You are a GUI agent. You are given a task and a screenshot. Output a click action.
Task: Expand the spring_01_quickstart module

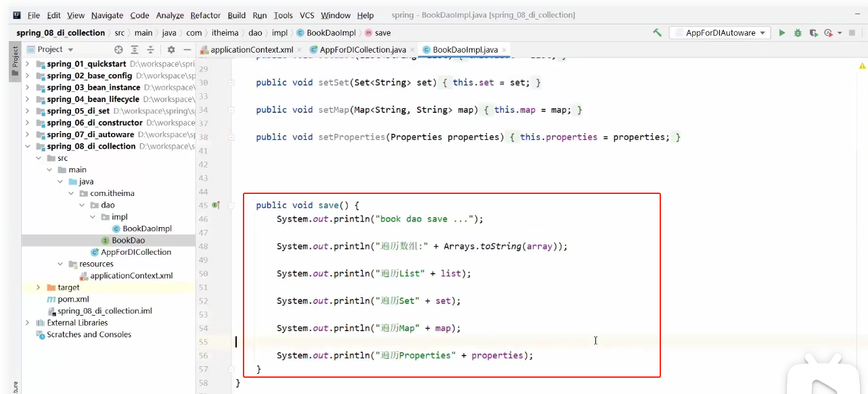point(27,64)
